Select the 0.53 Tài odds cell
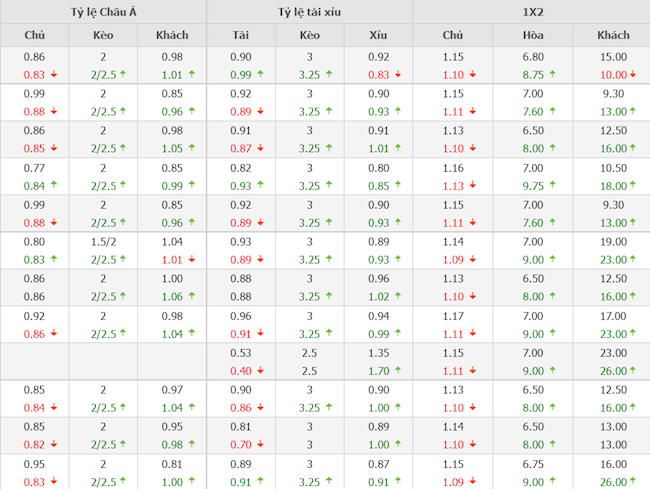The height and width of the screenshot is (489, 650). tap(240, 353)
